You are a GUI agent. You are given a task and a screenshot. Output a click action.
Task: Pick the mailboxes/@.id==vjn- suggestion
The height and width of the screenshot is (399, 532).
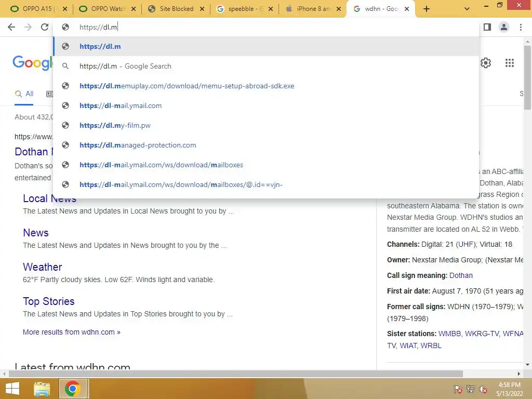[266, 184]
